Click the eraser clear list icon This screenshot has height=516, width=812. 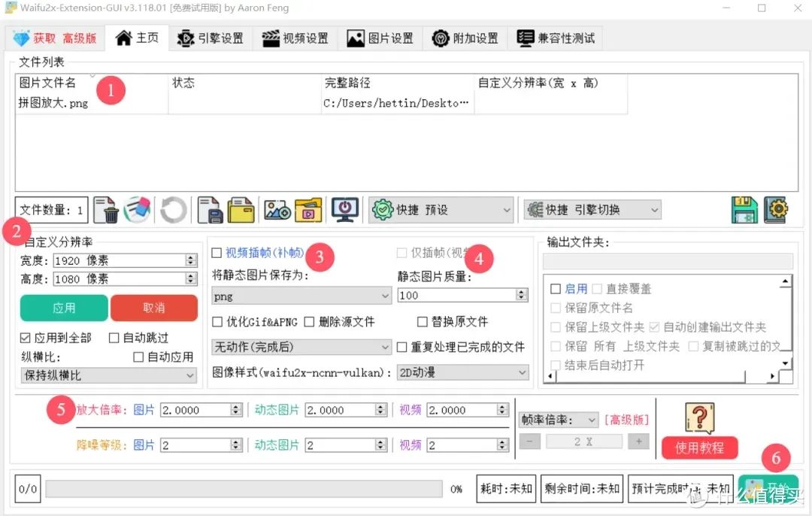click(138, 210)
